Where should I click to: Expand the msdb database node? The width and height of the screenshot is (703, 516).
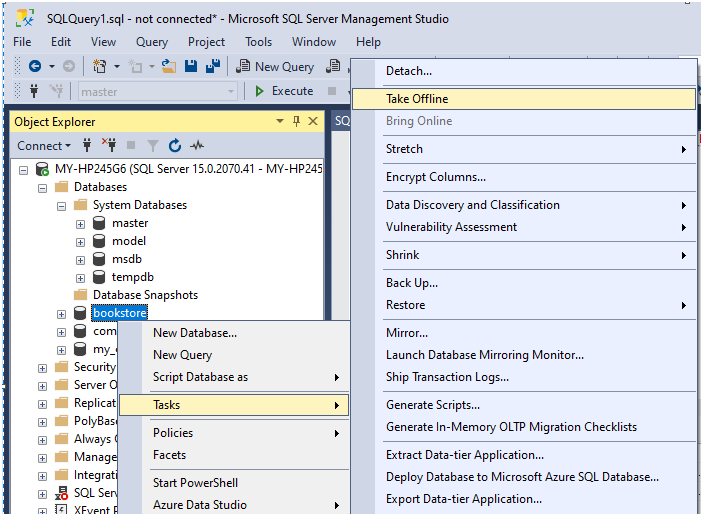tap(80, 260)
